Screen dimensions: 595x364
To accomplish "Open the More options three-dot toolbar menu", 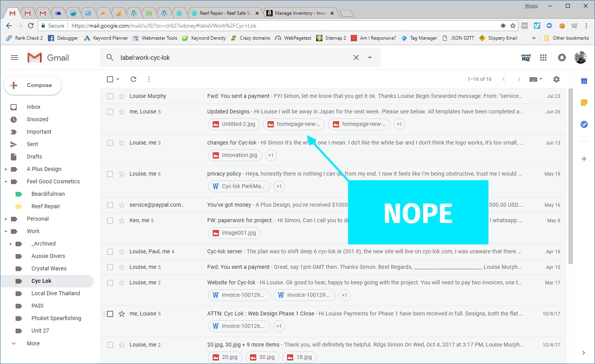I will coord(149,79).
